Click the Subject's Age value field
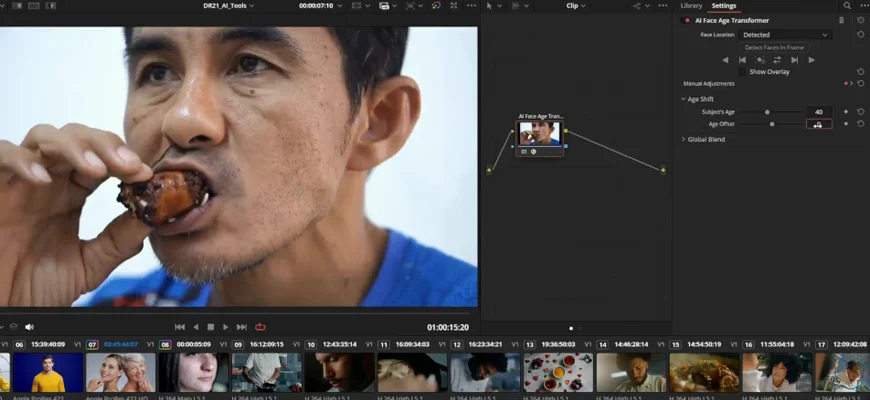The width and height of the screenshot is (870, 400). click(819, 112)
